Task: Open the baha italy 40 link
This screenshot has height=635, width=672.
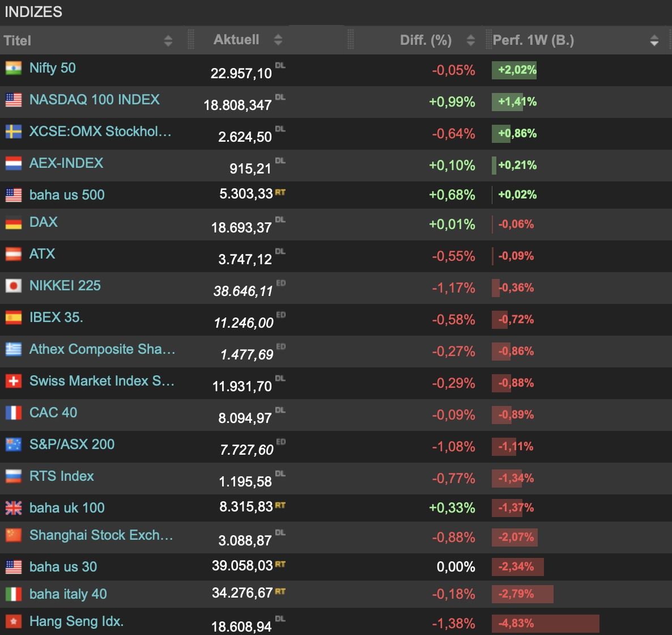Action: 68,594
